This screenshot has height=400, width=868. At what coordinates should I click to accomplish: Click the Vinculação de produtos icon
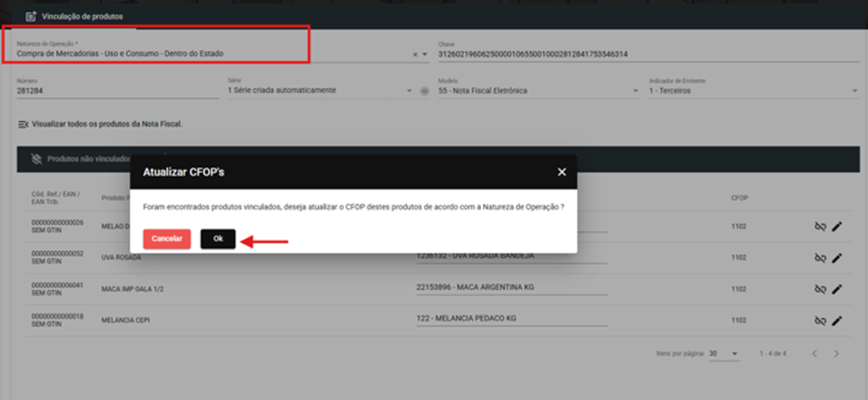click(x=31, y=17)
